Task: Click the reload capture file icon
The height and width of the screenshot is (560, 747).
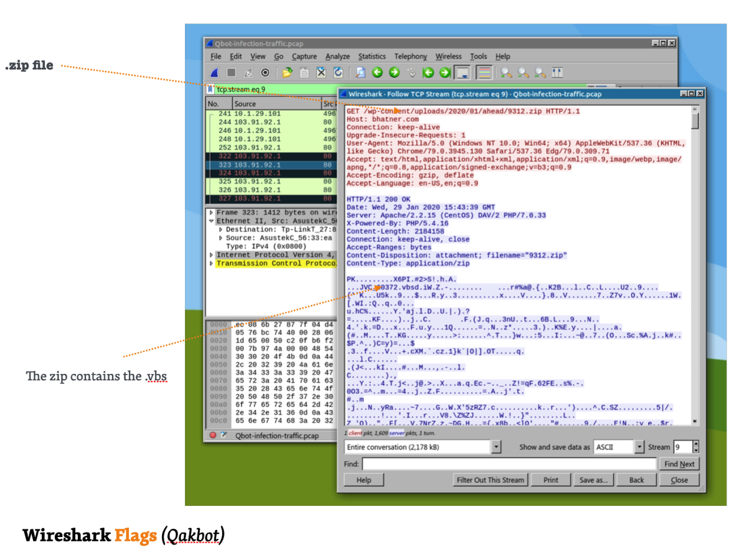Action: (x=337, y=73)
